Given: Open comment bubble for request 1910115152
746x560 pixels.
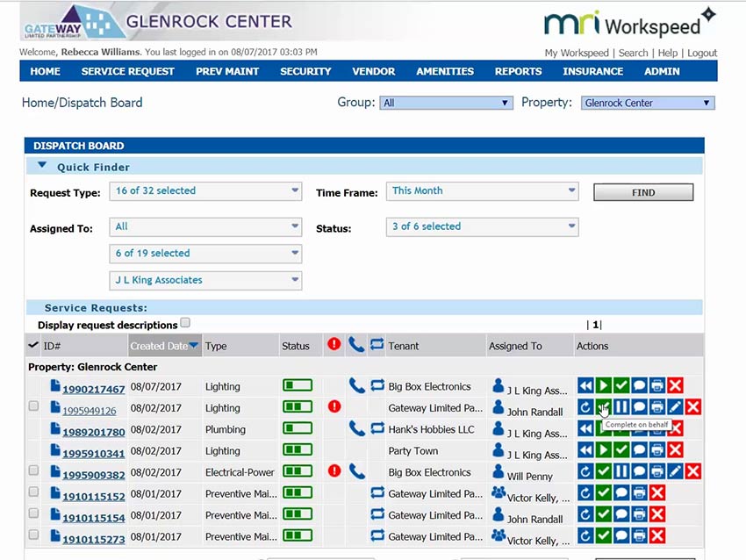Looking at the screenshot, I should tap(620, 493).
